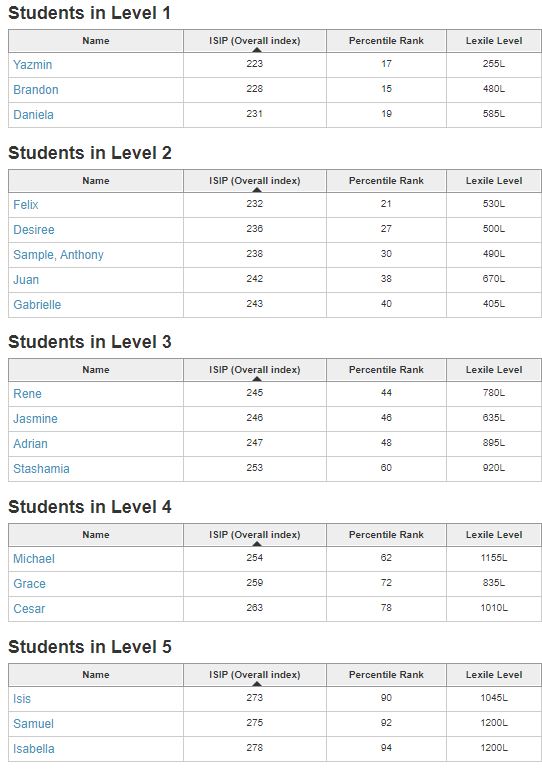
Task: Sort Level 3 table by Name header
Action: pos(96,370)
